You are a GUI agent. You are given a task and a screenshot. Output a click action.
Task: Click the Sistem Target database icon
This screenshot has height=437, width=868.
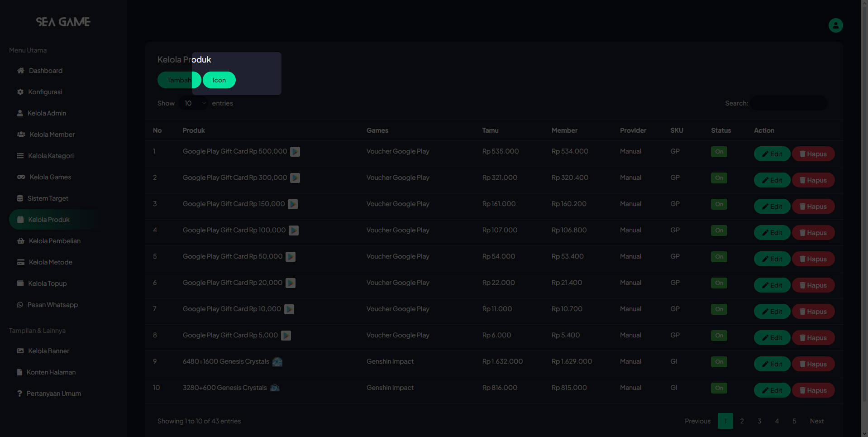point(20,198)
